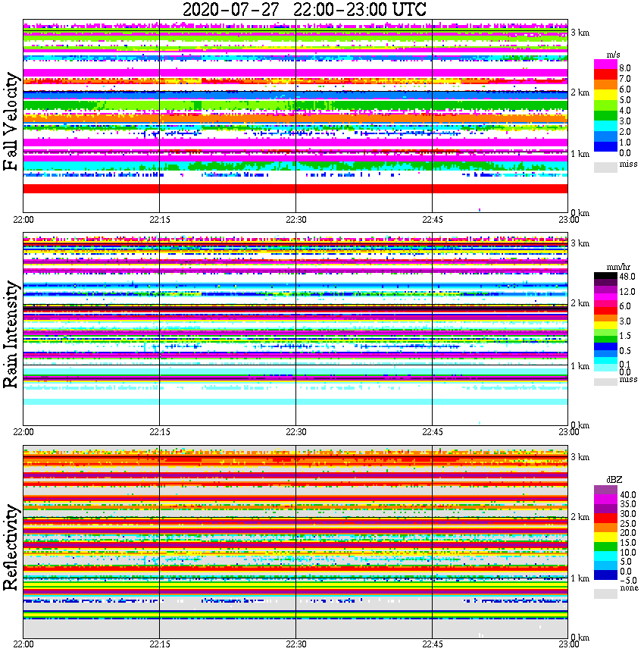Click the magenta swatch in the m/s legend

(605, 64)
